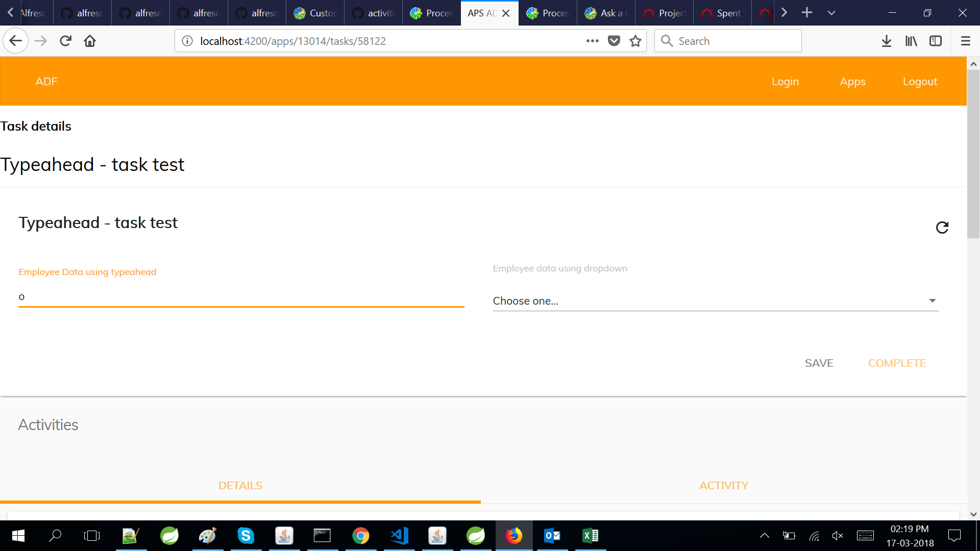The width and height of the screenshot is (980, 551).
Task: Open the Library bookshelf icon
Action: click(x=911, y=41)
